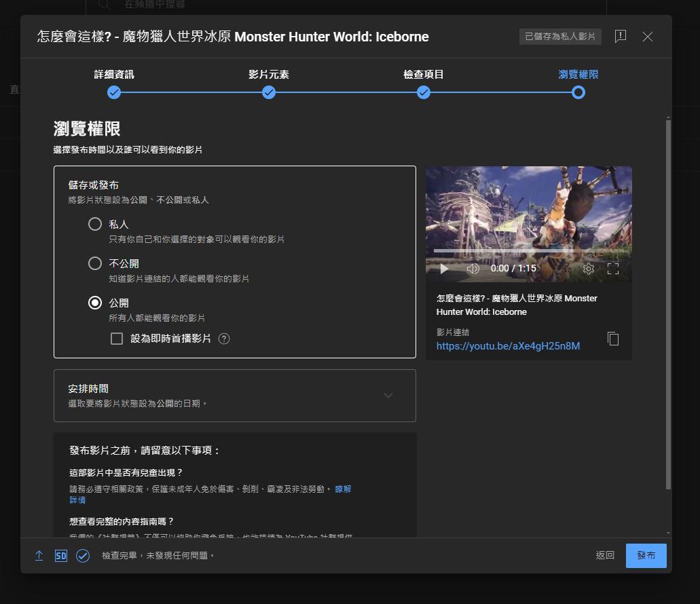The image size is (700, 604).
Task: Mute the preview video volume
Action: (473, 269)
